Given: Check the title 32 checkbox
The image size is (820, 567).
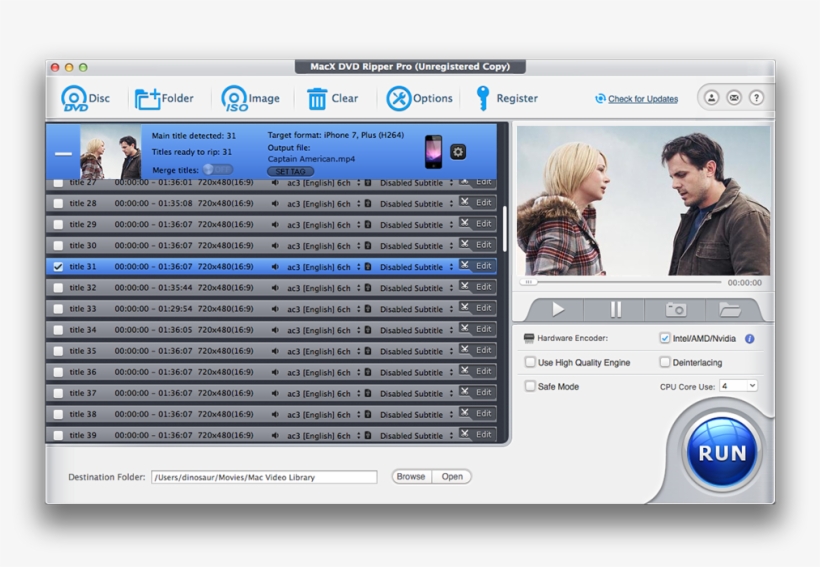Looking at the screenshot, I should pyautogui.click(x=58, y=288).
